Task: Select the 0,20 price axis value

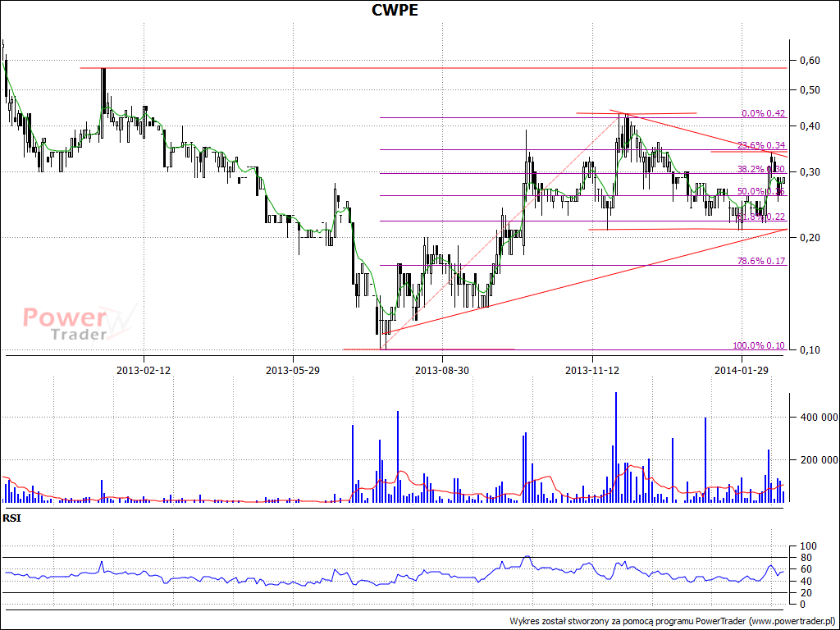Action: pos(809,238)
